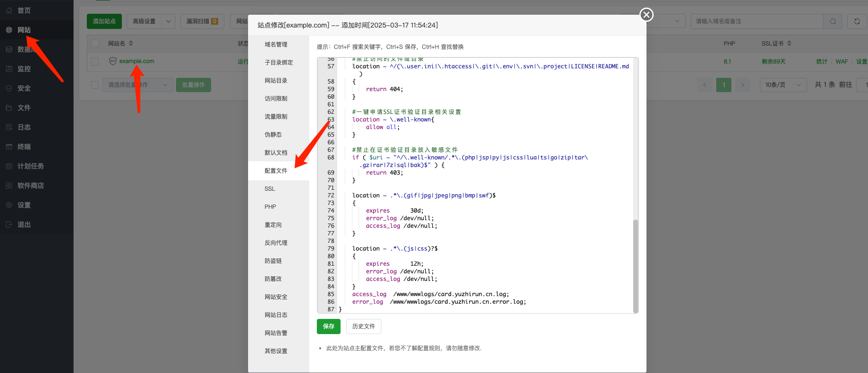Sort by the SSL证书 column arrows

789,43
